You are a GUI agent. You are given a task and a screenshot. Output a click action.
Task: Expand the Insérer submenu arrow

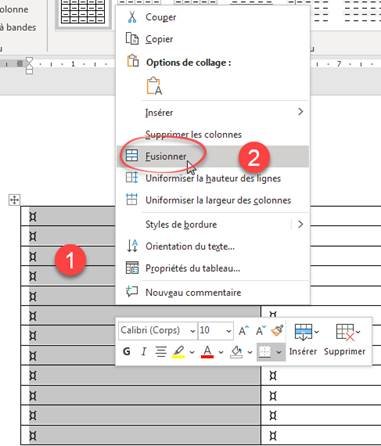(x=300, y=112)
